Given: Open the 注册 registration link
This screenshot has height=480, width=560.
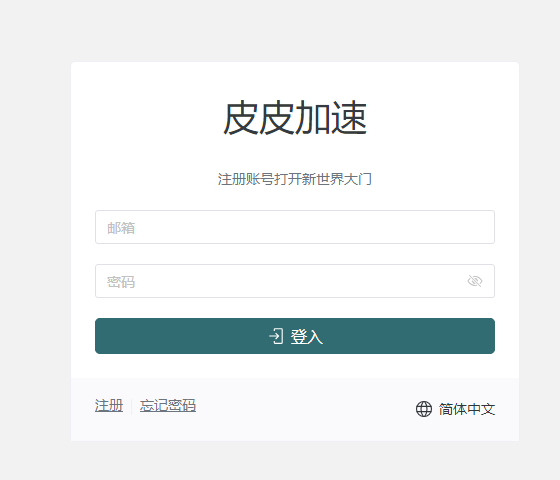Looking at the screenshot, I should (109, 406).
